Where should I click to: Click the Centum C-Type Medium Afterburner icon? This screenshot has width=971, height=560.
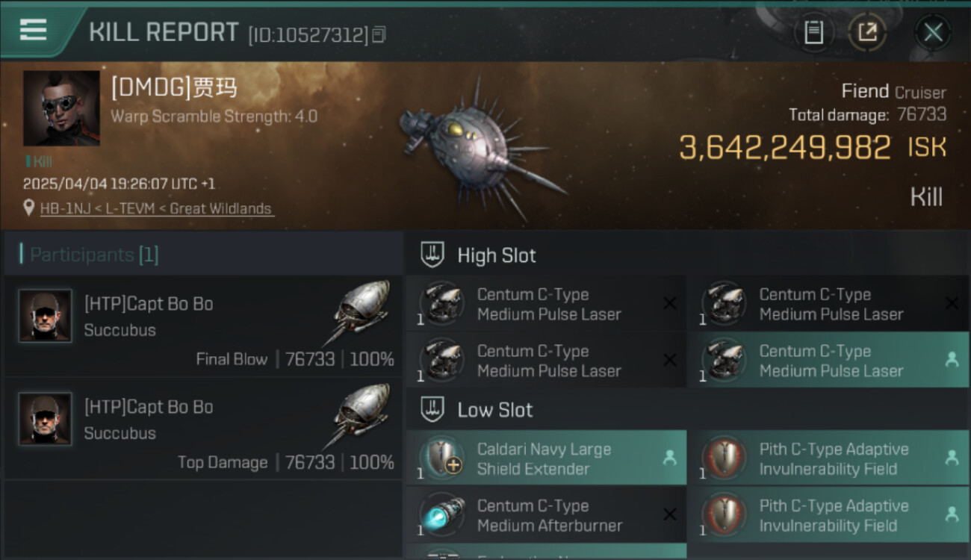[x=441, y=514]
